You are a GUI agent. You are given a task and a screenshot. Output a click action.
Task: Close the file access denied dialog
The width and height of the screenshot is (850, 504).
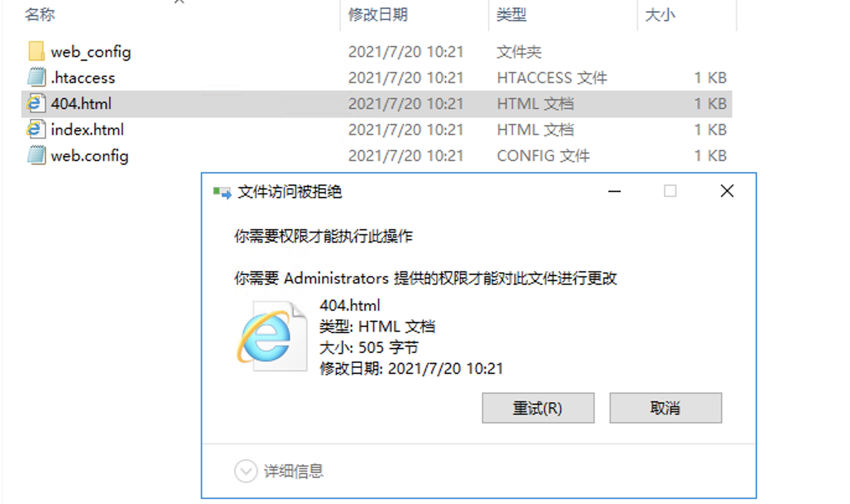727,191
